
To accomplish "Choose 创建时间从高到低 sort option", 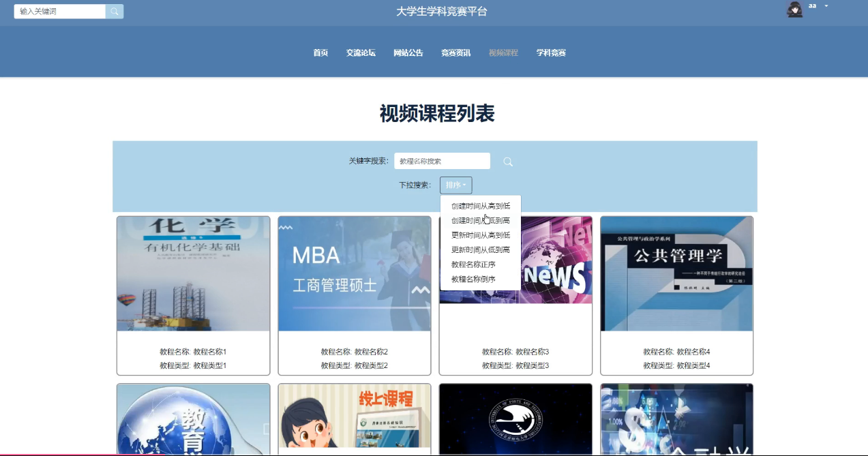I will (x=481, y=206).
